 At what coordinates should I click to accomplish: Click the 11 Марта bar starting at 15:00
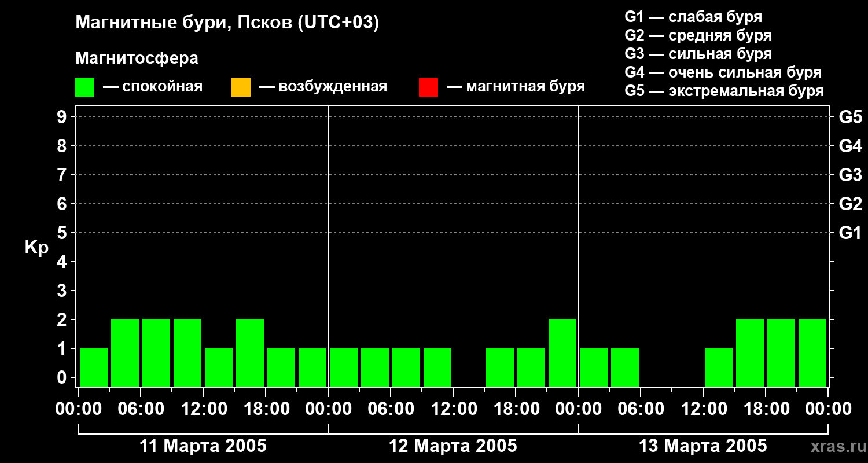coord(250,352)
